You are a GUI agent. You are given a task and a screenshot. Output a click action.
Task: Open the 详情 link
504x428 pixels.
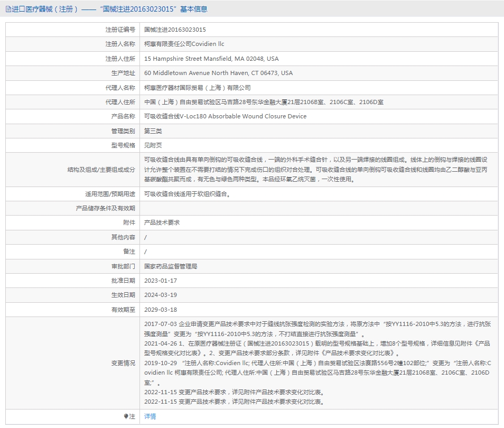coord(150,416)
